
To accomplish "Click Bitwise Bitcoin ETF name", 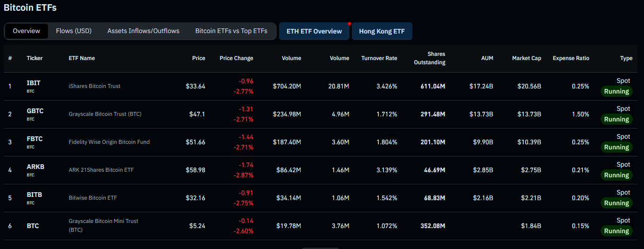I will tap(93, 198).
